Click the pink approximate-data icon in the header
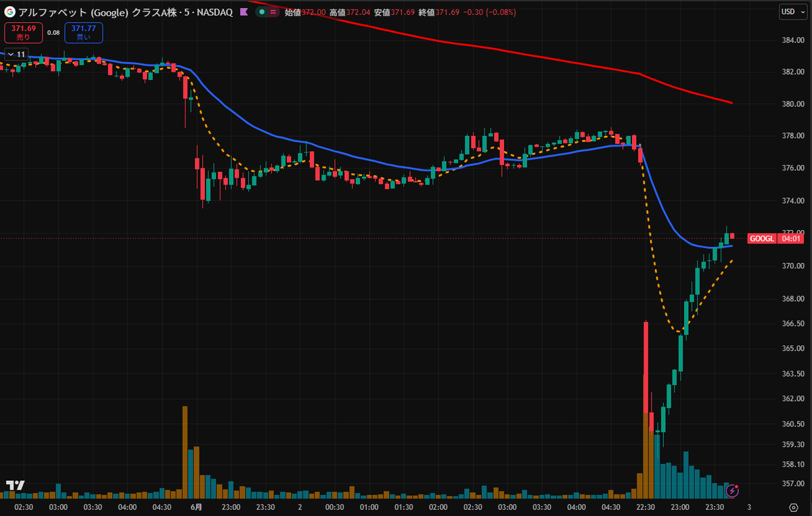 click(272, 12)
